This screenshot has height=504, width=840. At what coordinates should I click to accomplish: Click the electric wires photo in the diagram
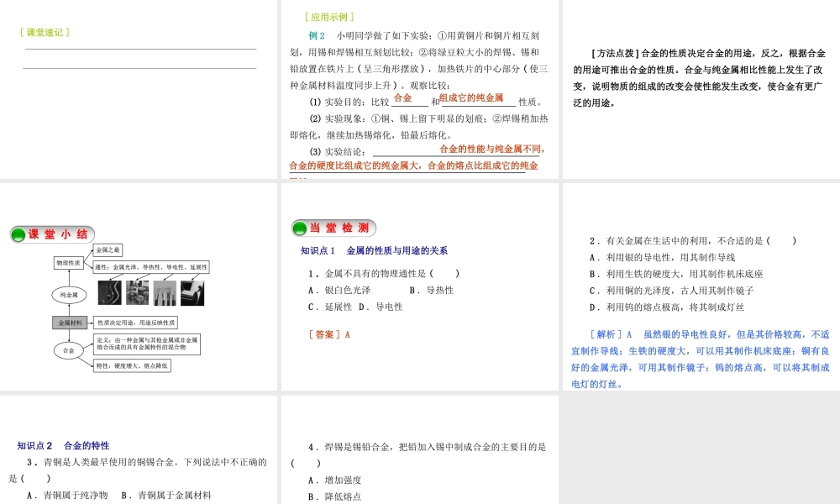tap(165, 293)
